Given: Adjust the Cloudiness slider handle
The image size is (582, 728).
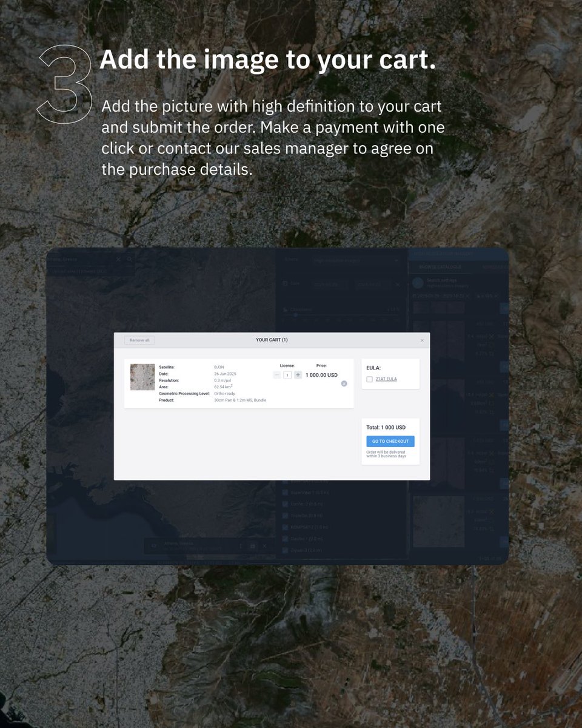Looking at the screenshot, I should tap(295, 315).
